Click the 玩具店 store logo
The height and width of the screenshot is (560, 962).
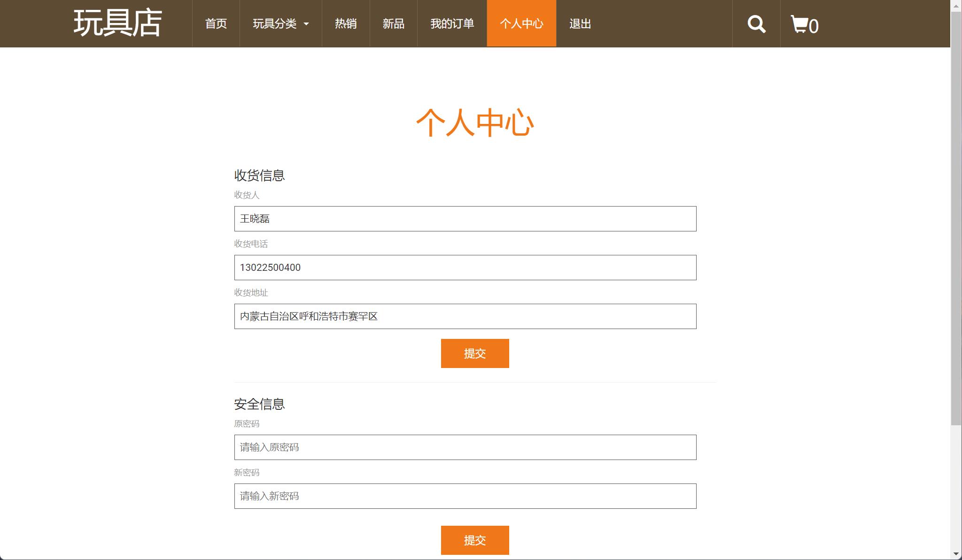(116, 23)
